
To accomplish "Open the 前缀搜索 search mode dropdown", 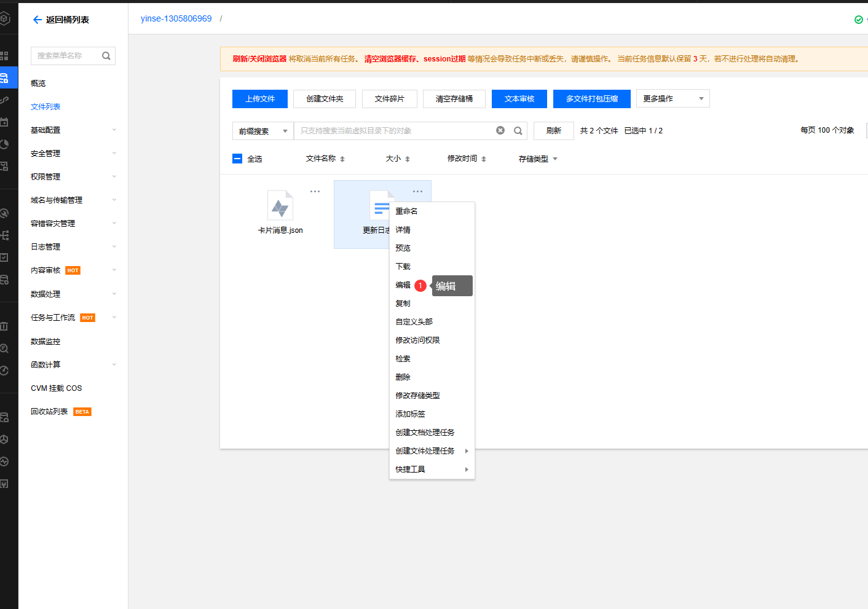I will pyautogui.click(x=263, y=131).
